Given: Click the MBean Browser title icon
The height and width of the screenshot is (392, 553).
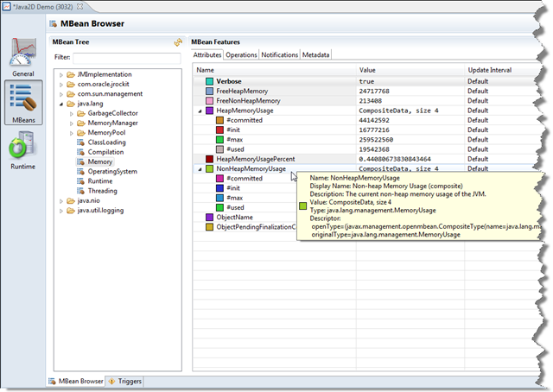Looking at the screenshot, I should [x=53, y=23].
